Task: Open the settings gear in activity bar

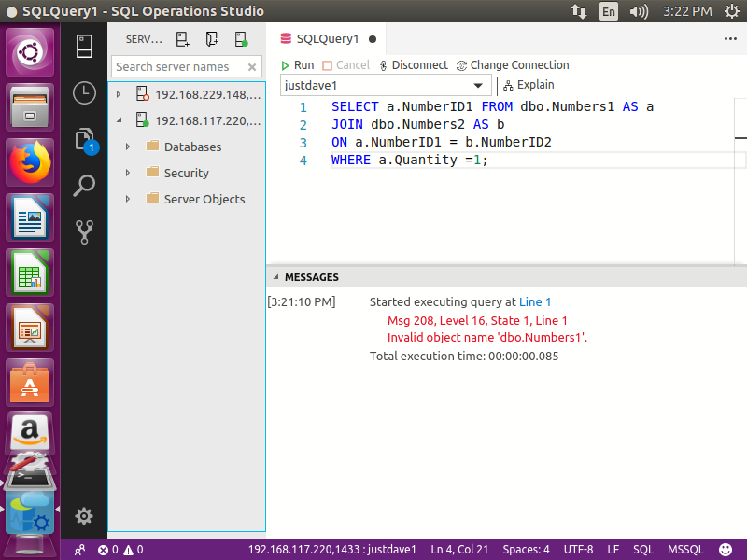Action: click(84, 515)
